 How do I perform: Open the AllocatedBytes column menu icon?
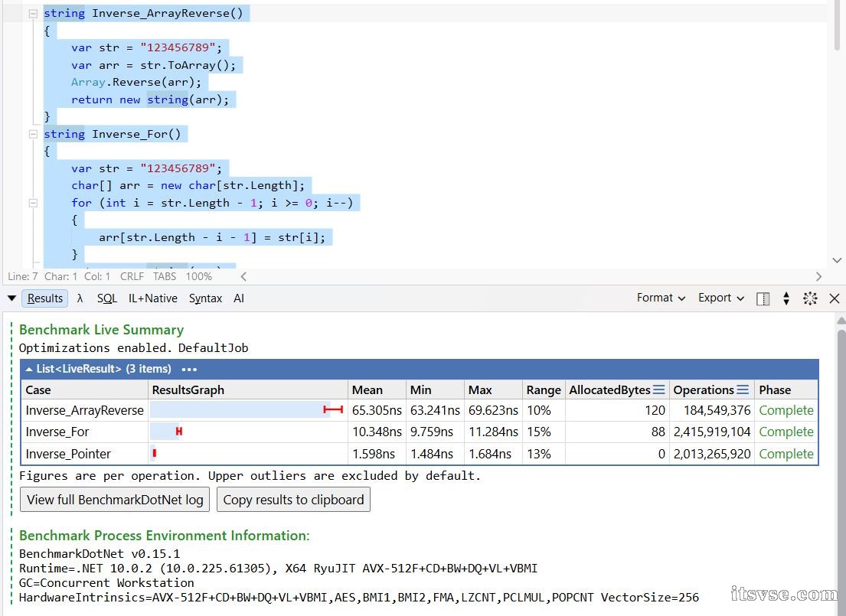point(659,389)
